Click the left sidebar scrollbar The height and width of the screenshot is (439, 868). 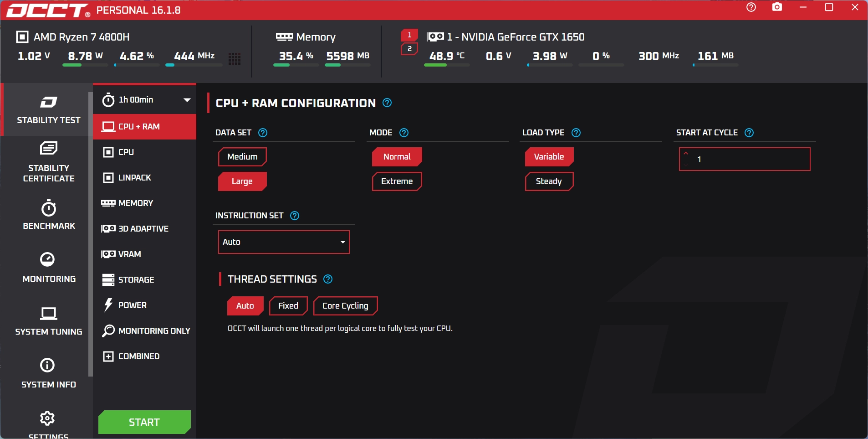pos(91,234)
